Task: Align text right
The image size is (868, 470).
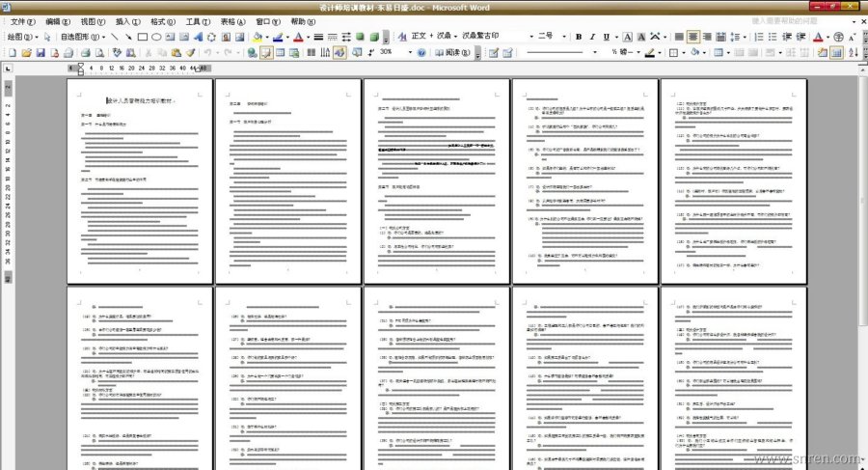Action: tap(707, 37)
